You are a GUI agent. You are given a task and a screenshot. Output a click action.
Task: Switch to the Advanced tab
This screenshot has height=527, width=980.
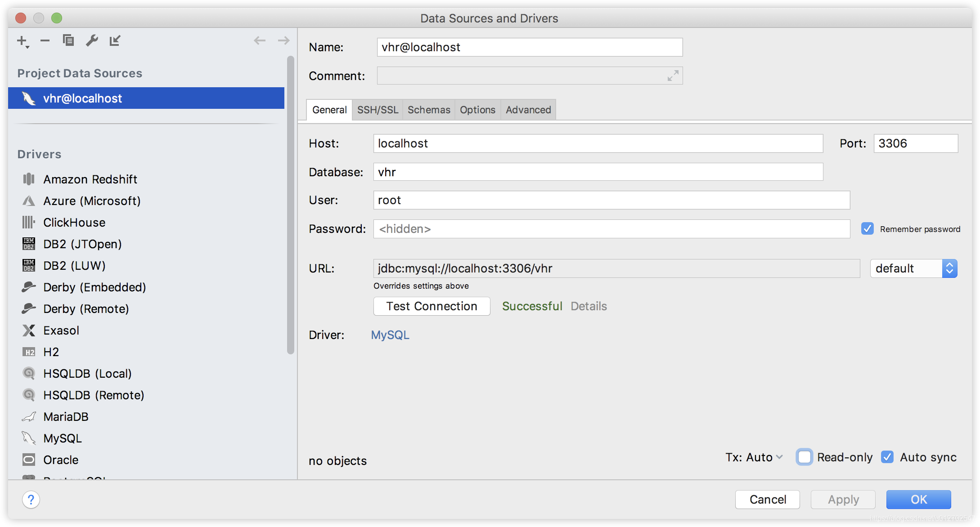pos(528,109)
